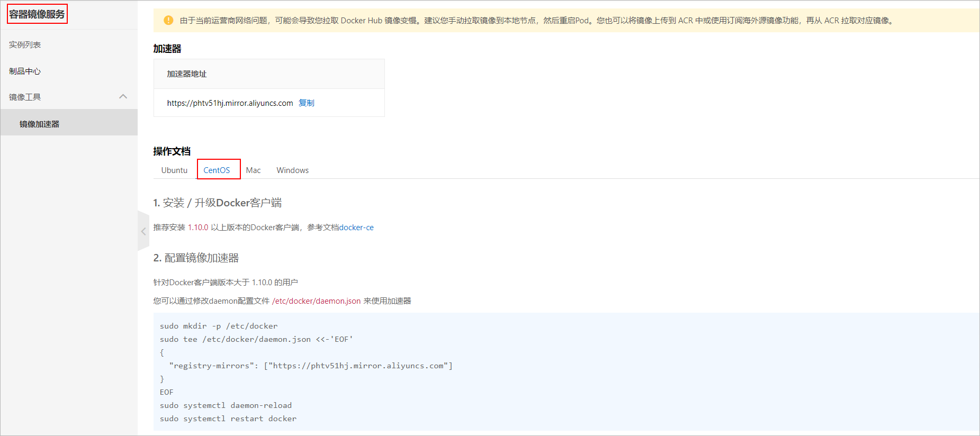This screenshot has height=436, width=980.
Task: Click the /etc/docker/daemon.json path text
Action: click(316, 301)
